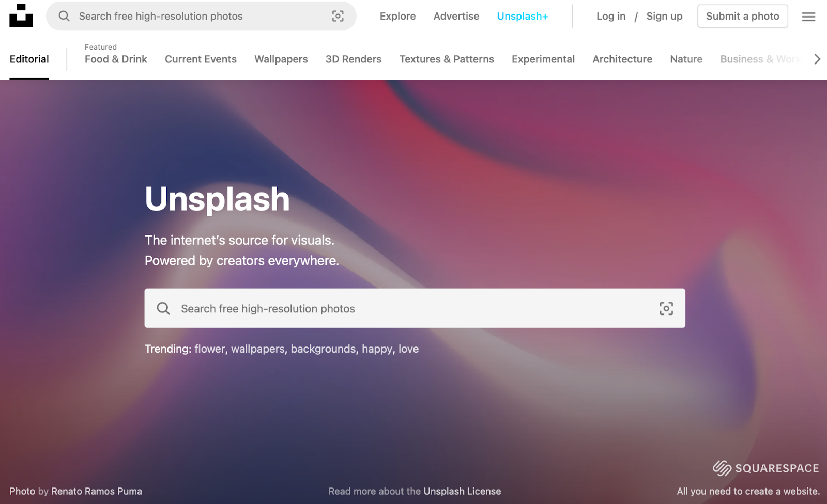
Task: Open visual search in the top search bar
Action: (338, 16)
